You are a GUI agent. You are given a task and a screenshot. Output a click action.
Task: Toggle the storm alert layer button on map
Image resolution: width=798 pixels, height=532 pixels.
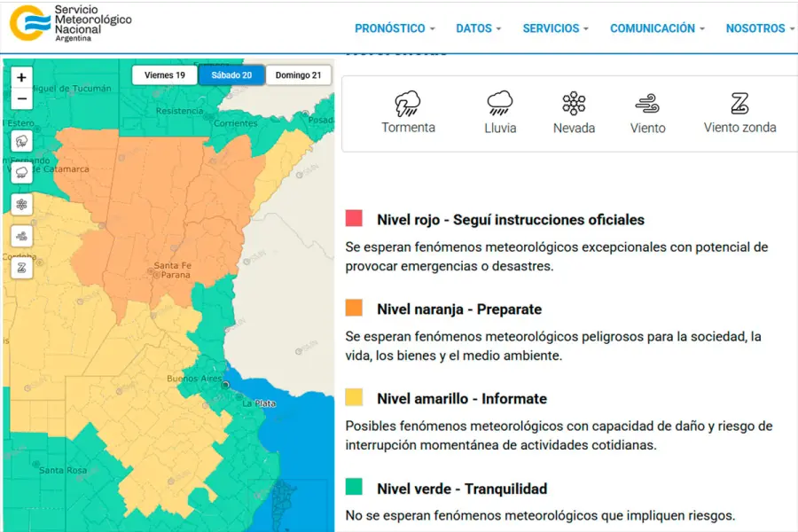tap(21, 141)
